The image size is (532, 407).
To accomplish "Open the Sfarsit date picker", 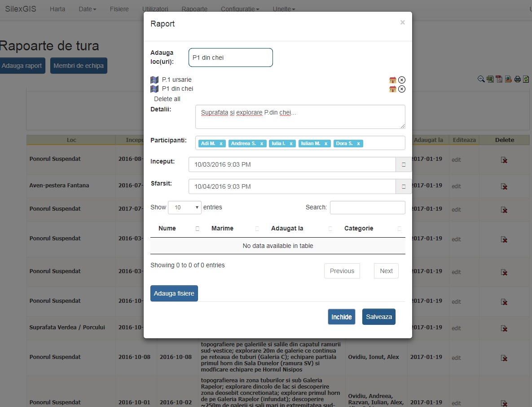I will click(x=403, y=186).
